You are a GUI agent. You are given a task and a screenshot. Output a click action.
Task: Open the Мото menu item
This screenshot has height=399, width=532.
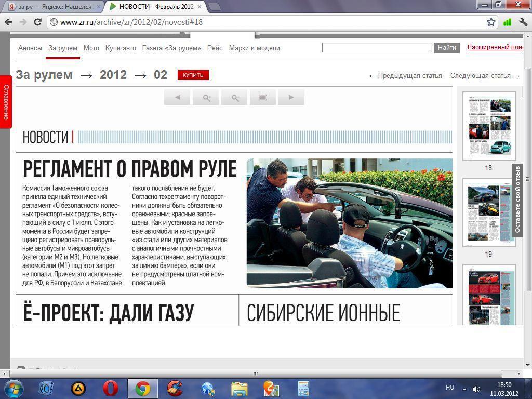[x=91, y=48]
